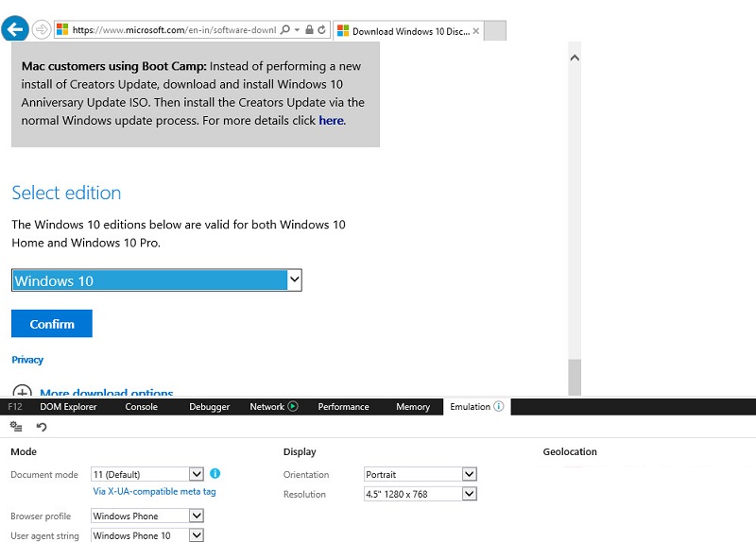
Task: Switch to DOM Explorer tab
Action: click(68, 407)
